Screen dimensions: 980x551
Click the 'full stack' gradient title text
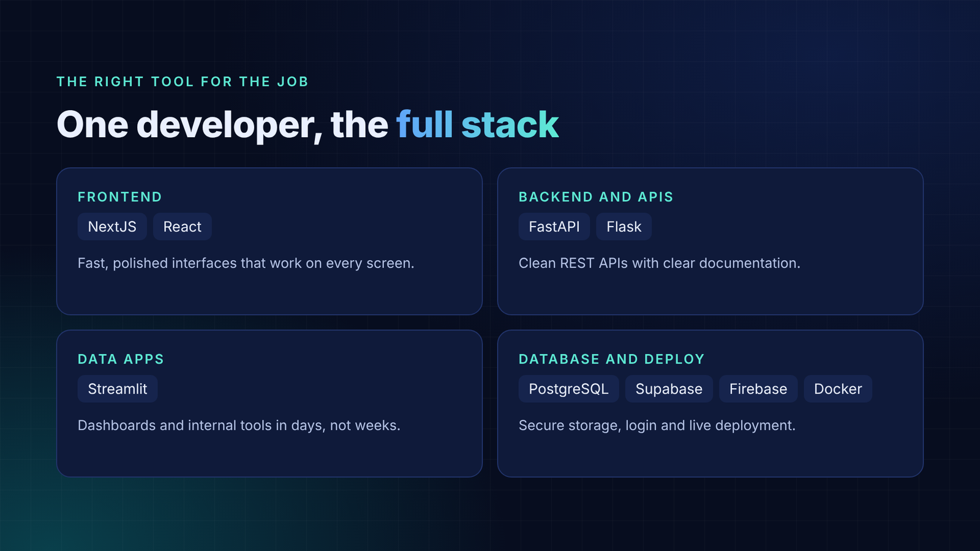478,124
